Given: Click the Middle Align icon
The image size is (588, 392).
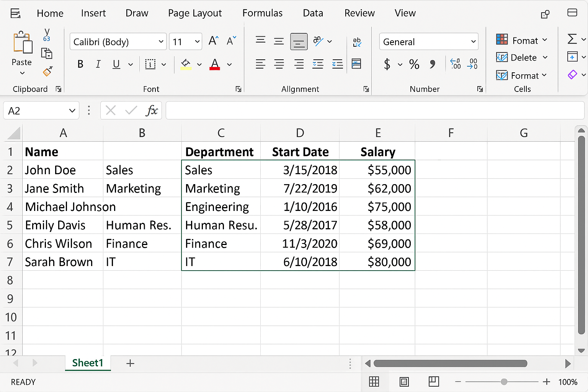Looking at the screenshot, I should tap(279, 41).
